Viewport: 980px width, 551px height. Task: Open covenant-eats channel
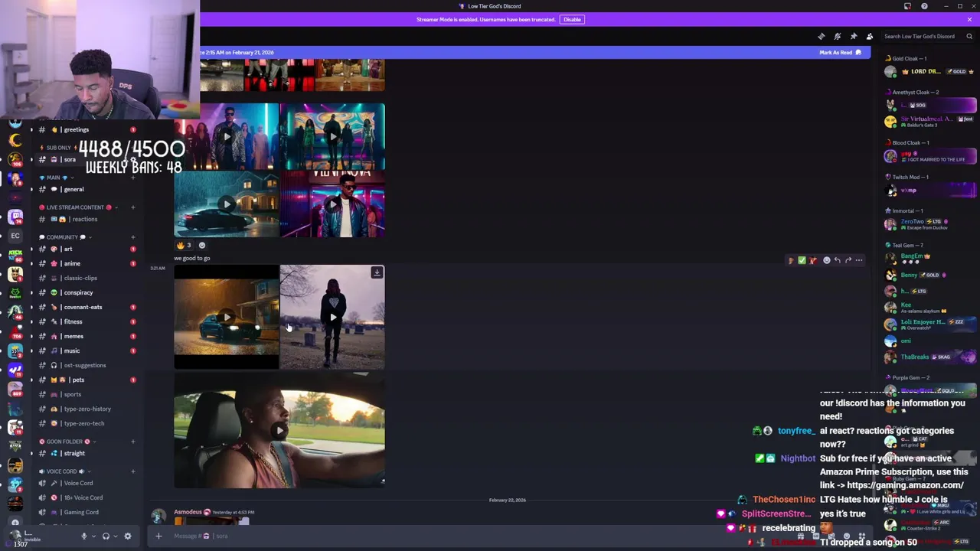[x=86, y=307]
